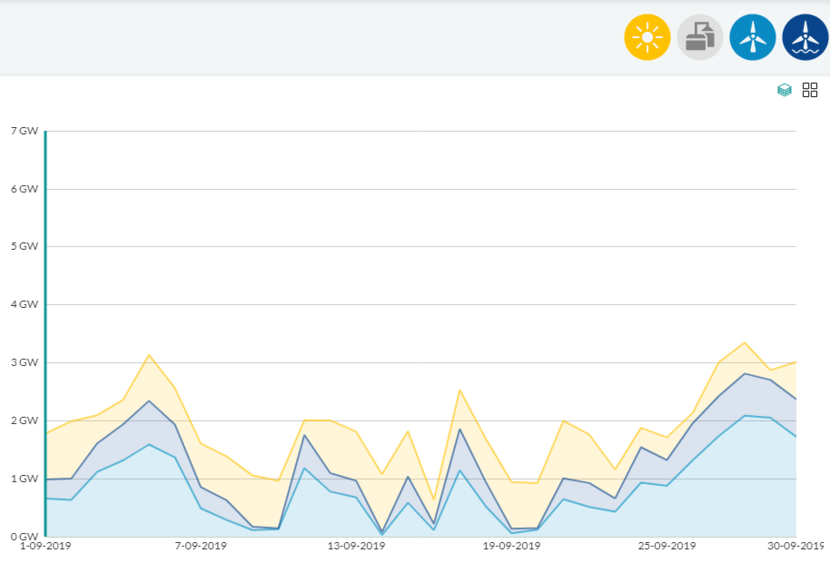Select the 7-09-2019 date label
This screenshot has height=573, width=830.
(201, 546)
